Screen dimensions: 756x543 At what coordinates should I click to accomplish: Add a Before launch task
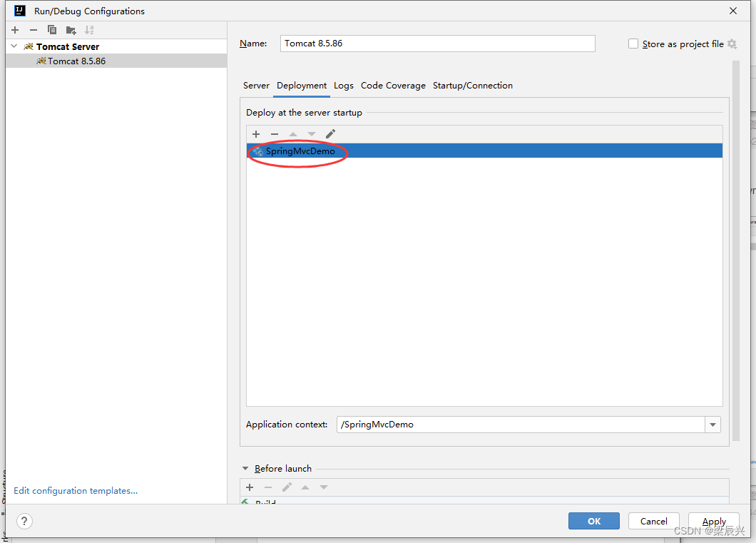[250, 487]
